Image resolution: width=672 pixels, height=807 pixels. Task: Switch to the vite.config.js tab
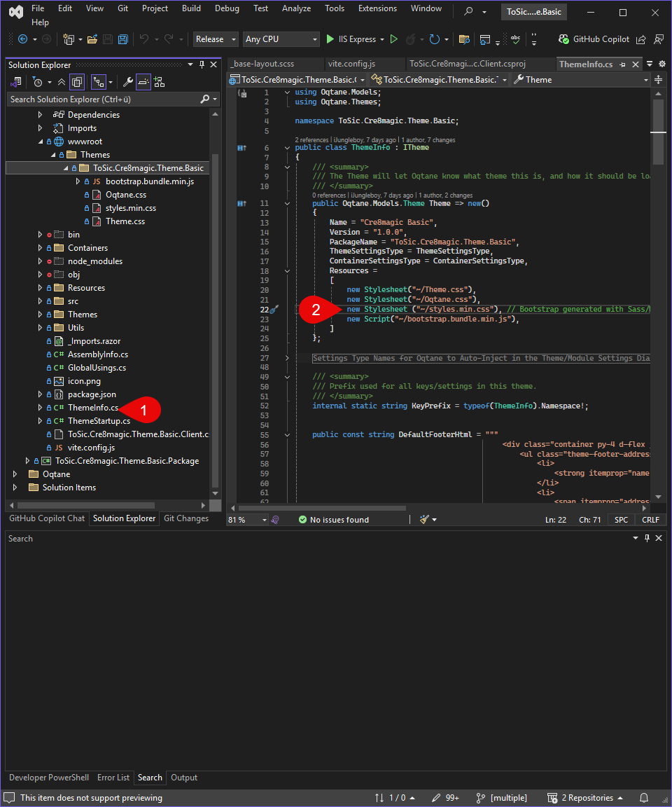pyautogui.click(x=351, y=64)
